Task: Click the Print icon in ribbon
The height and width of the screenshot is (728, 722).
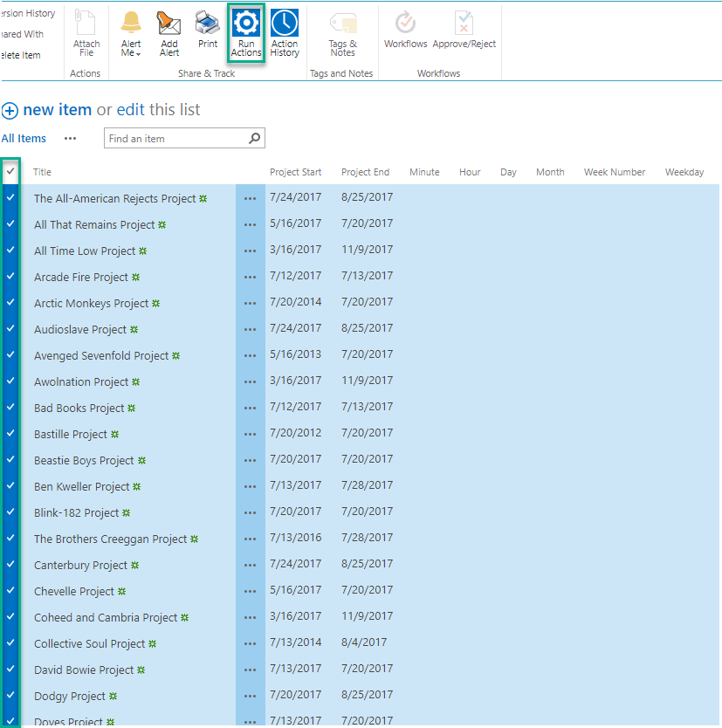Action: pos(207,23)
